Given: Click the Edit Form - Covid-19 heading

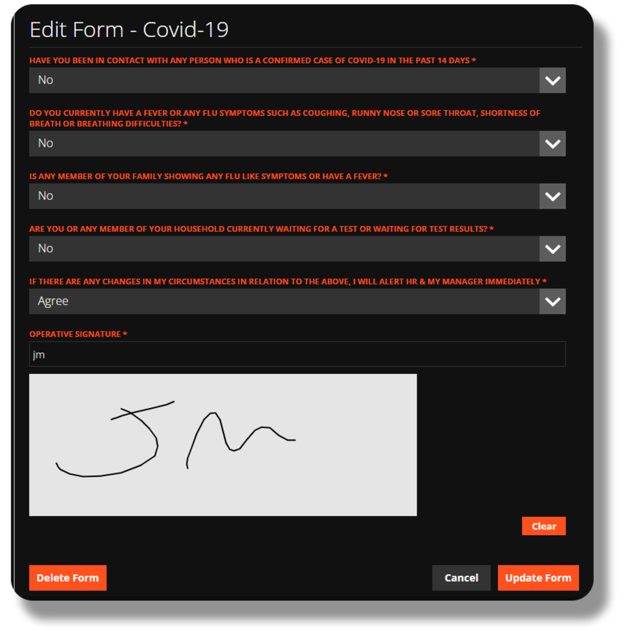Looking at the screenshot, I should (129, 30).
